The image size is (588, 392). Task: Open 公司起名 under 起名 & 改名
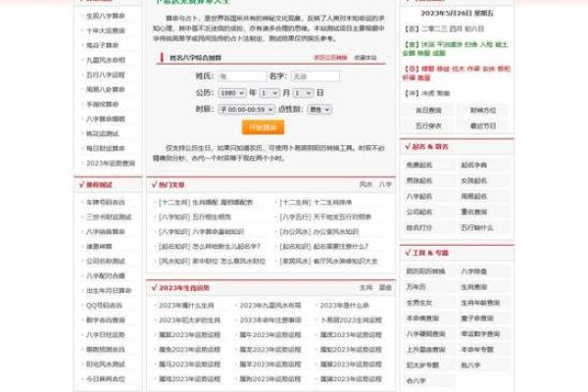[x=419, y=212]
